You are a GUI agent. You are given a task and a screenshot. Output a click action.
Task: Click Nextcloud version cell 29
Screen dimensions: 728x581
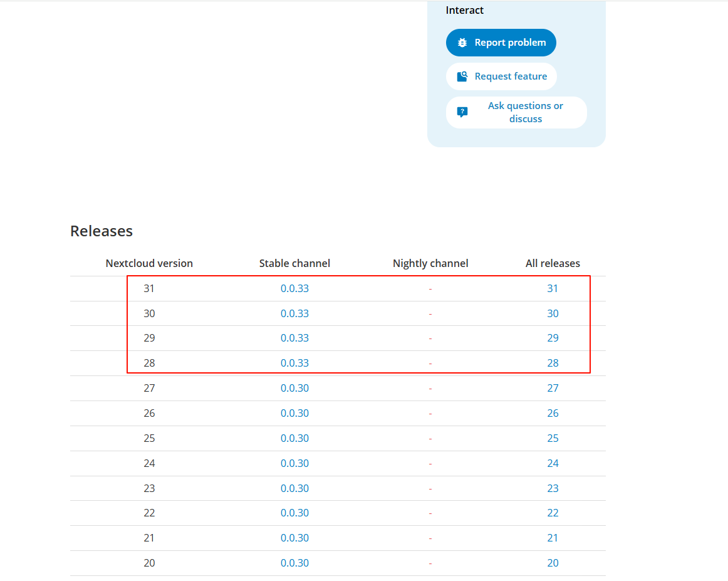149,338
